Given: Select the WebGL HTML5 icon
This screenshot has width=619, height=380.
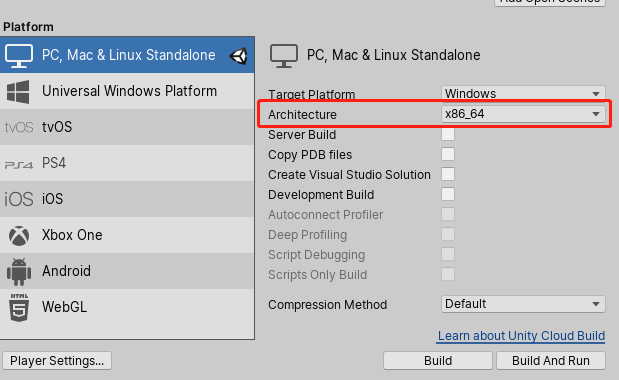Looking at the screenshot, I should 19,307.
